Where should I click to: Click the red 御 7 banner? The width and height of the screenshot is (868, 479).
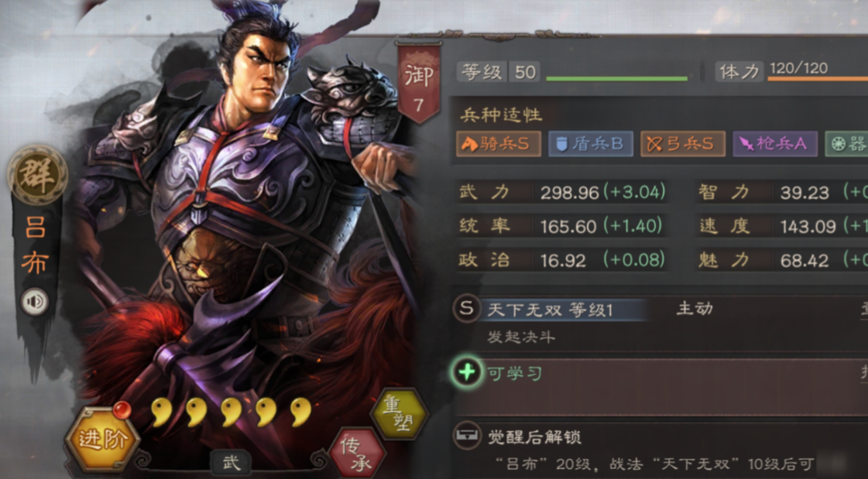[x=419, y=81]
